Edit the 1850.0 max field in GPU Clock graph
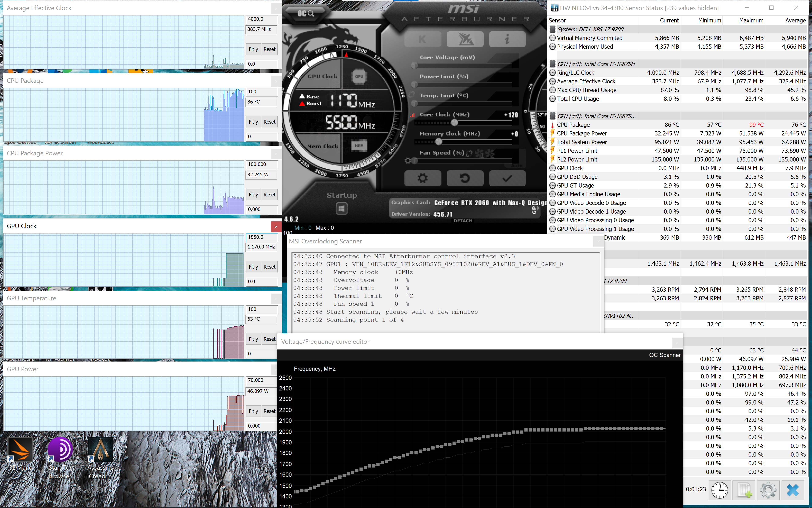The width and height of the screenshot is (812, 508). coord(262,237)
